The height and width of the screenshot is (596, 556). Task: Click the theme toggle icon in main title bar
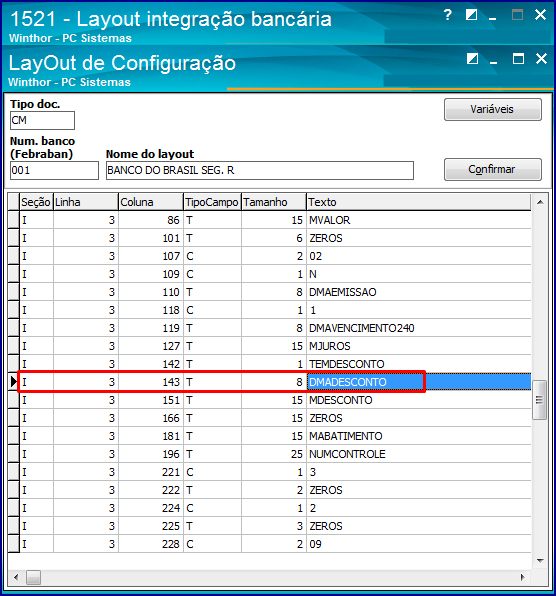click(x=471, y=15)
